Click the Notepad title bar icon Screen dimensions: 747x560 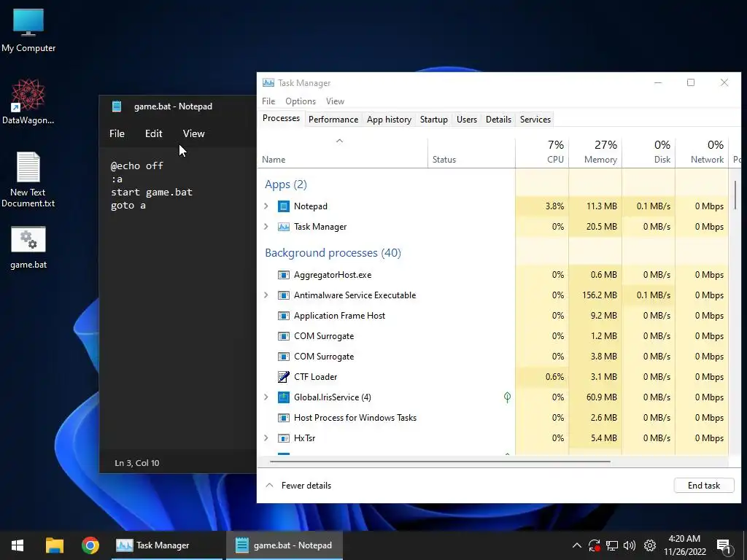click(x=117, y=106)
